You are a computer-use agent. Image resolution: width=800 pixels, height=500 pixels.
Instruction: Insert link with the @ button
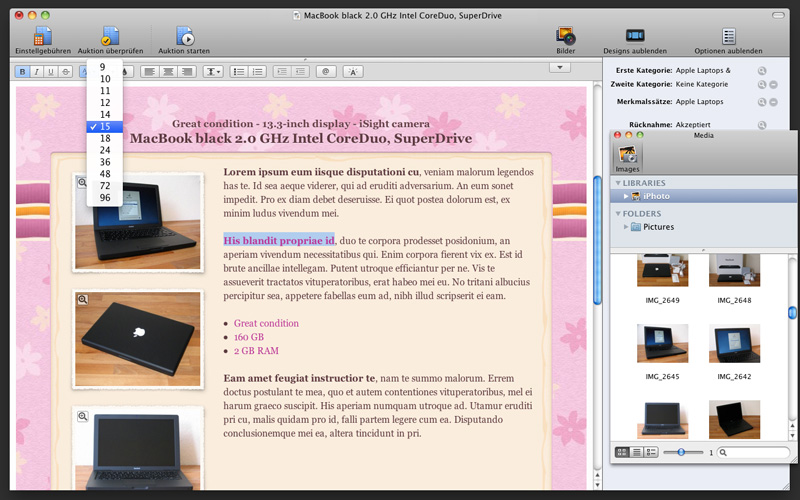click(326, 72)
